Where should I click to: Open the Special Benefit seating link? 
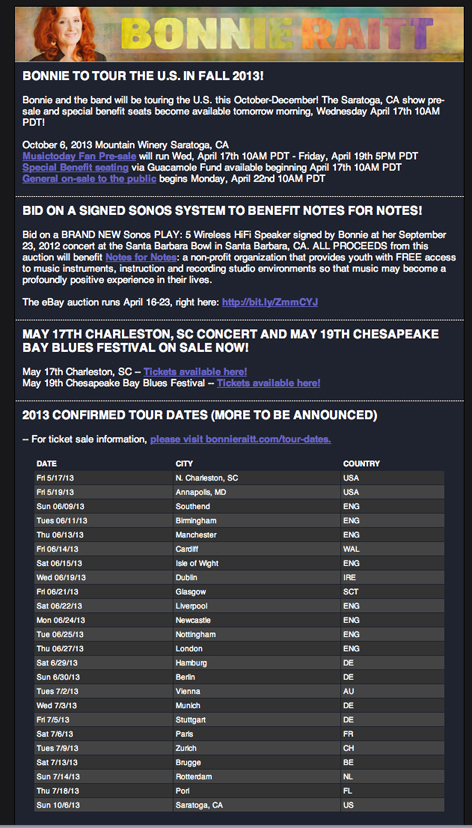(x=75, y=167)
